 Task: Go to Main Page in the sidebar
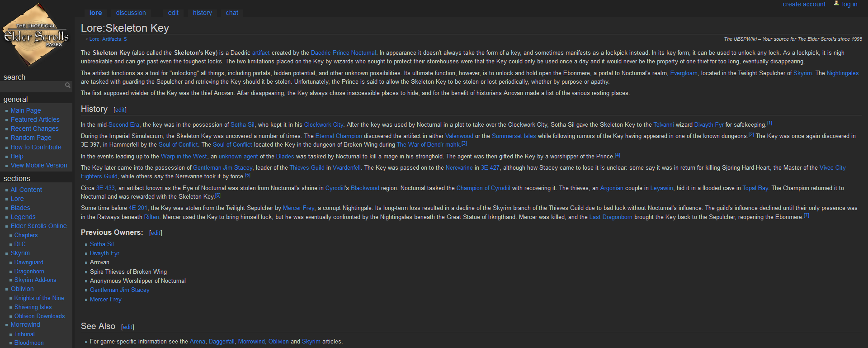(26, 110)
